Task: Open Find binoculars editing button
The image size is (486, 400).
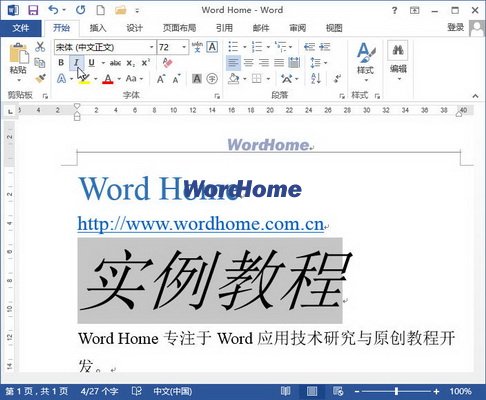Action: coord(398,50)
